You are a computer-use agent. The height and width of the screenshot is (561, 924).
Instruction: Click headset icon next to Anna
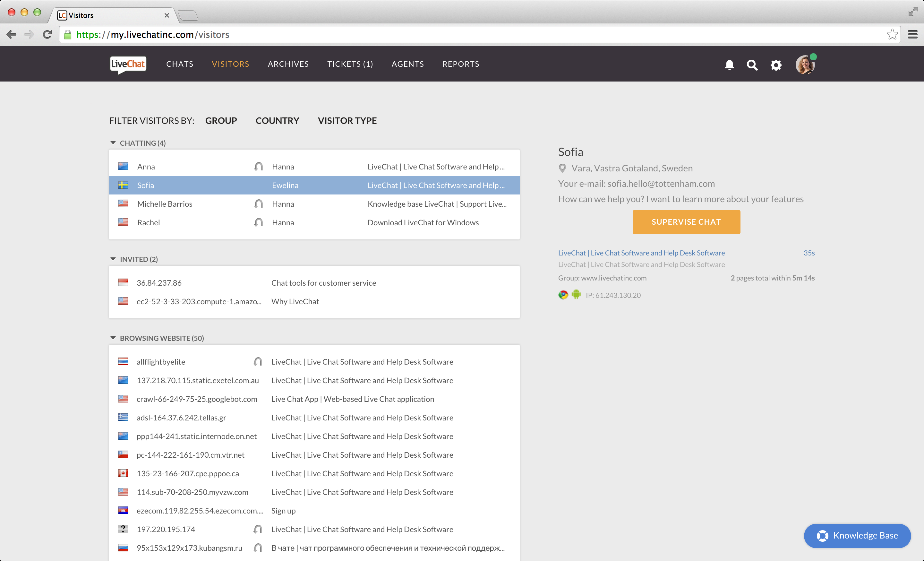258,167
